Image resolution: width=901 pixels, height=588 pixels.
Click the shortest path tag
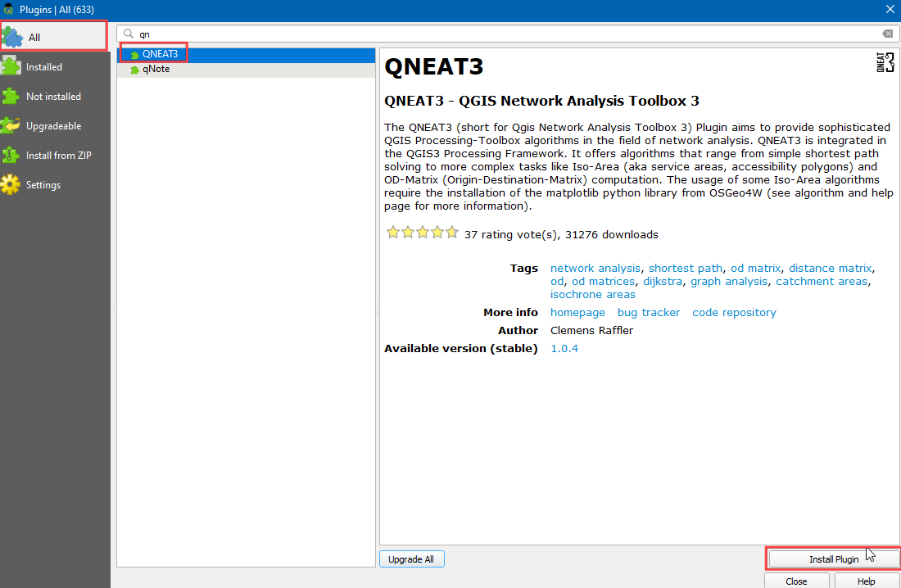tap(686, 269)
